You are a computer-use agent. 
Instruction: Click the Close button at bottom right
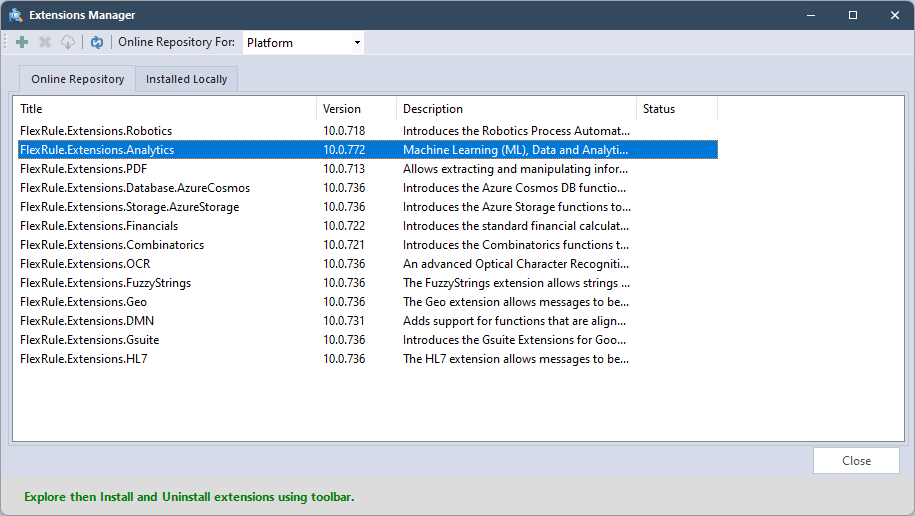pyautogui.click(x=856, y=461)
